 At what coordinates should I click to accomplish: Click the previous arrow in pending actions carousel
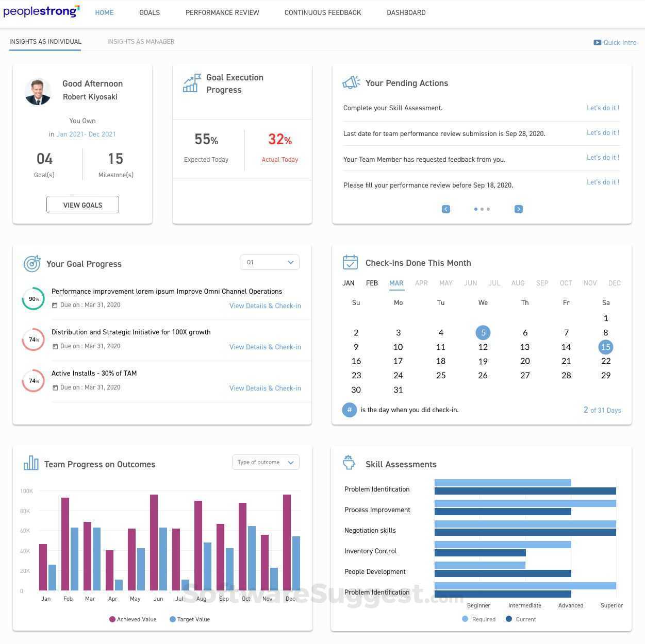point(445,209)
